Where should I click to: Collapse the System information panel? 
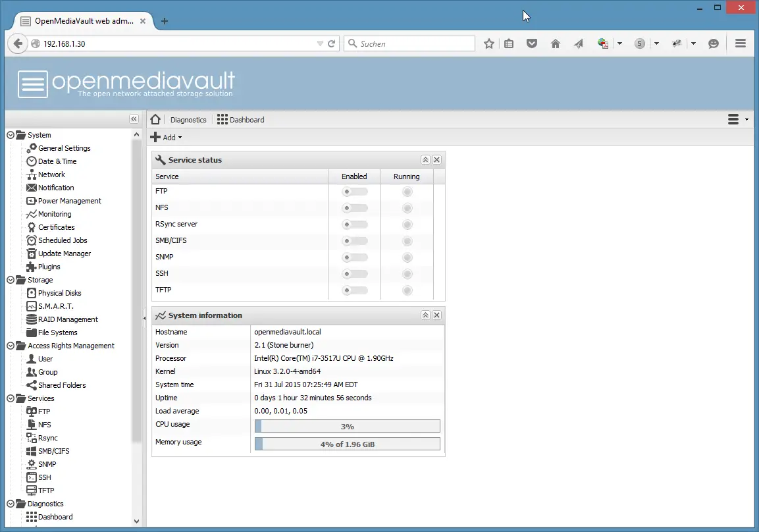tap(425, 315)
